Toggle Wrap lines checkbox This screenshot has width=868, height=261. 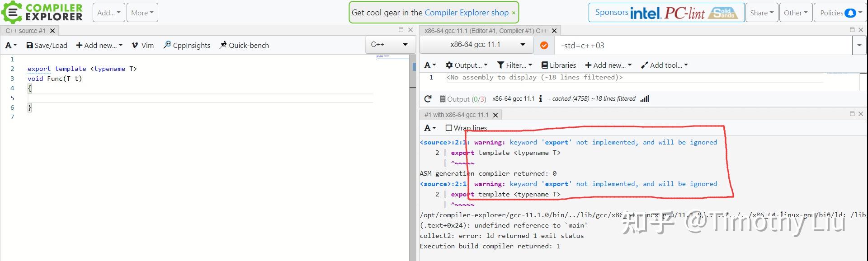point(449,128)
